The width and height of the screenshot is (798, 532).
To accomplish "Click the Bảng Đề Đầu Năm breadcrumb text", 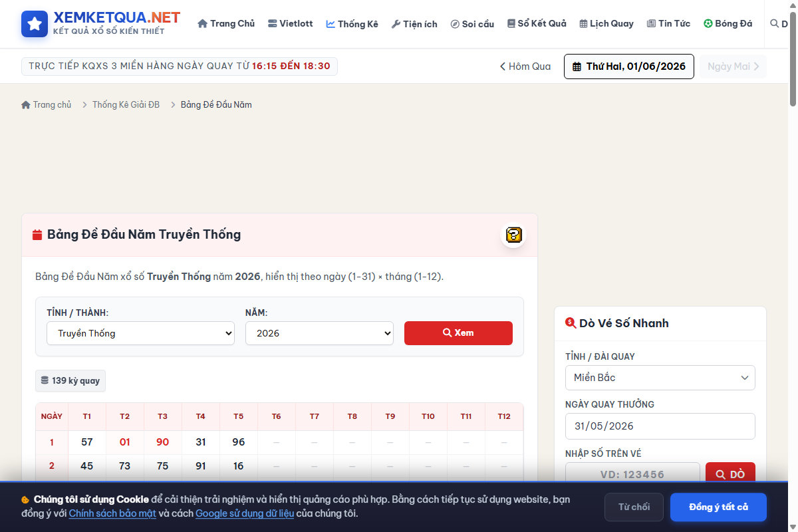I will 216,104.
